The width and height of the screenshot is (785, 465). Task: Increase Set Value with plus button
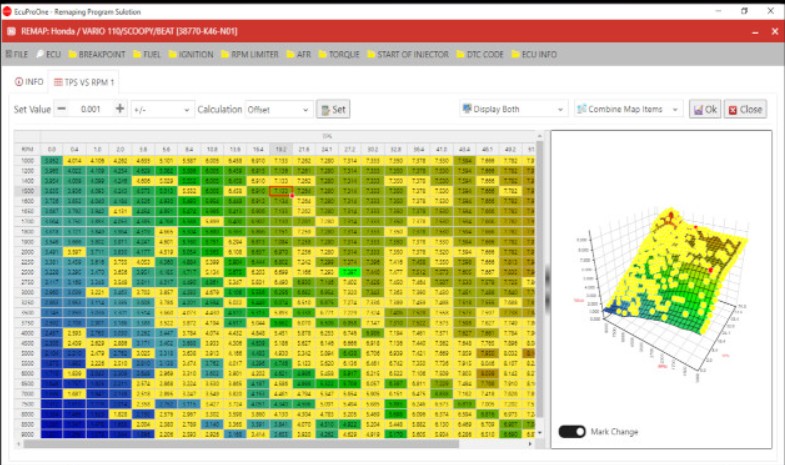click(120, 109)
